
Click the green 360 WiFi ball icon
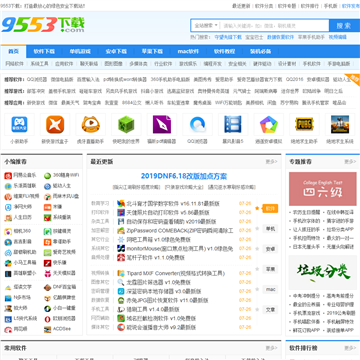click(48, 175)
